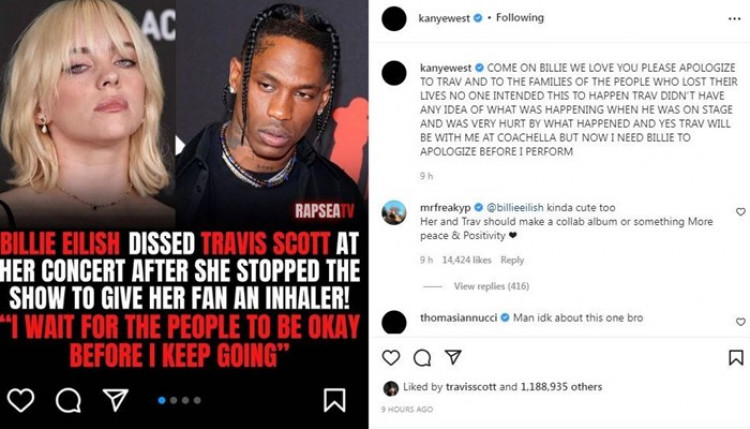Reply to the mrfreakyp comment
Image resolution: width=750 pixels, height=429 pixels.
tap(512, 260)
